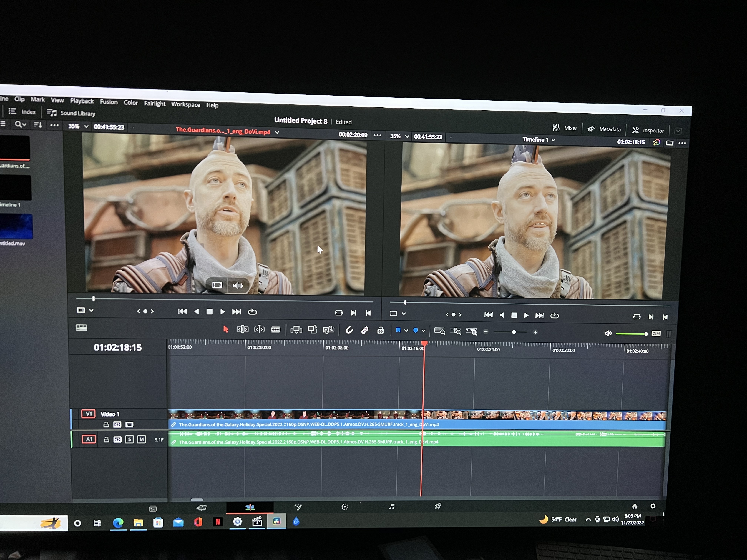This screenshot has height=560, width=747.
Task: Open the Help menu
Action: (x=213, y=105)
